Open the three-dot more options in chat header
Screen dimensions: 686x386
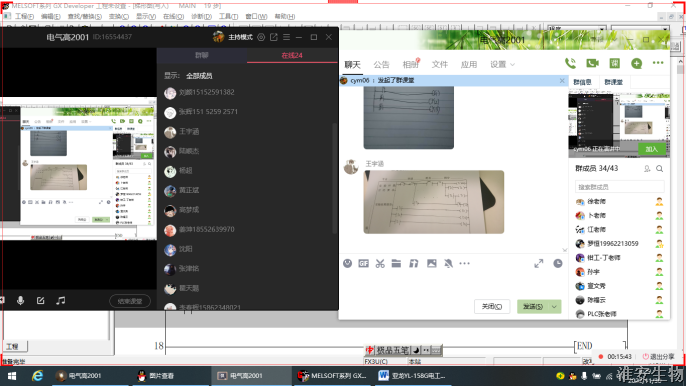tap(658, 63)
